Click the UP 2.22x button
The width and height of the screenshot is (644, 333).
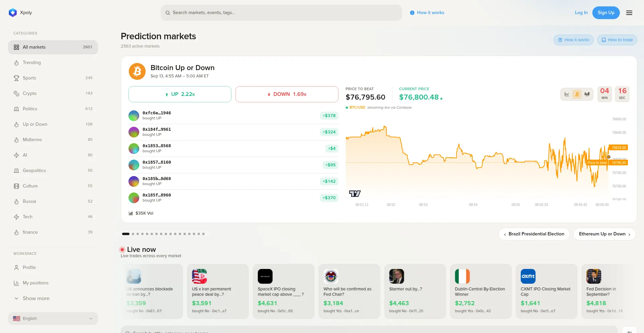pyautogui.click(x=180, y=94)
